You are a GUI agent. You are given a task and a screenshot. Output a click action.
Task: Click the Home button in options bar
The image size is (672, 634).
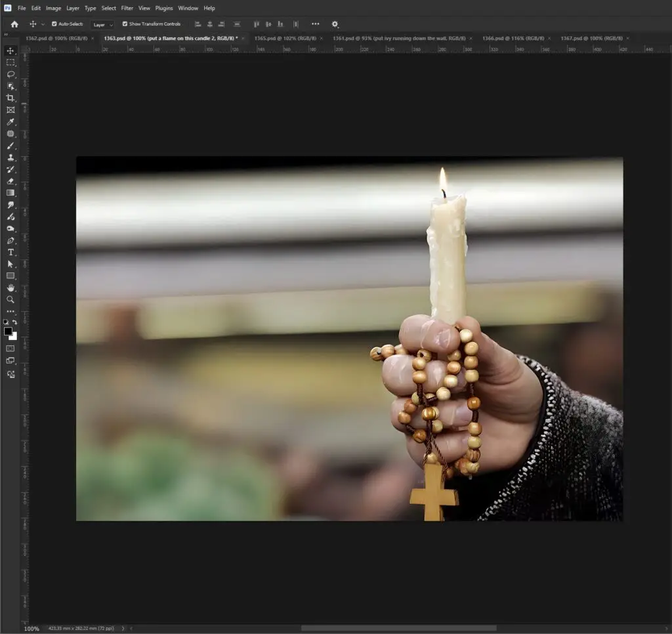14,24
